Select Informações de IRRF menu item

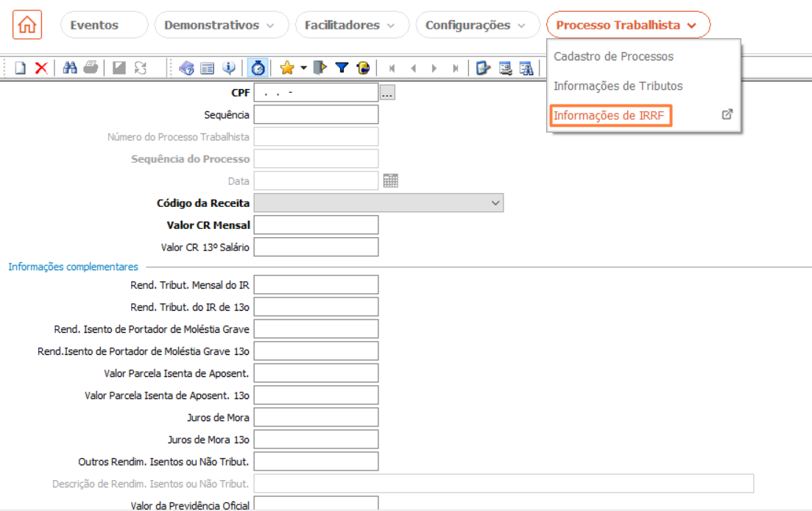click(610, 116)
